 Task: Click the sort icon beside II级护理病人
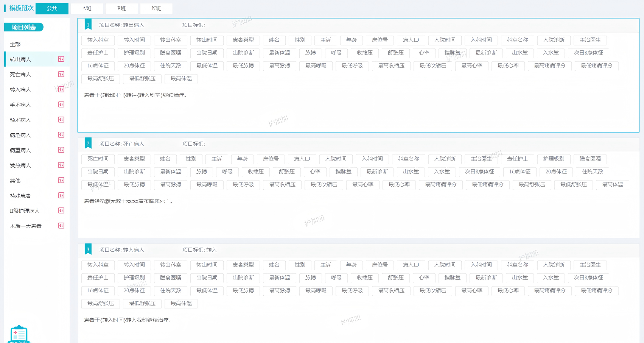pyautogui.click(x=61, y=210)
